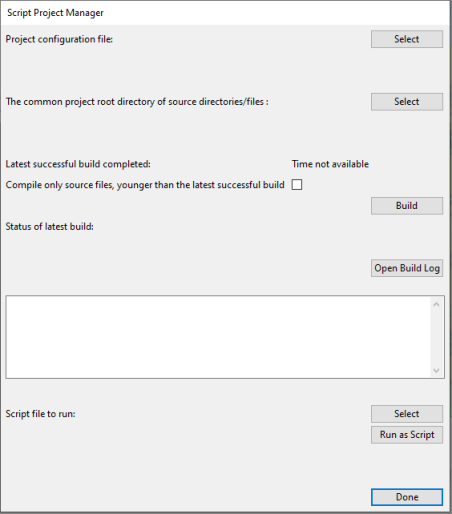Viewport: 452px width, 514px height.
Task: Click the Script file to run label
Action: (40, 414)
